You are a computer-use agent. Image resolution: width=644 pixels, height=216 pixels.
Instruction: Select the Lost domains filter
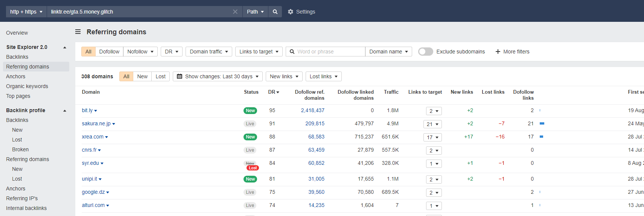click(161, 76)
